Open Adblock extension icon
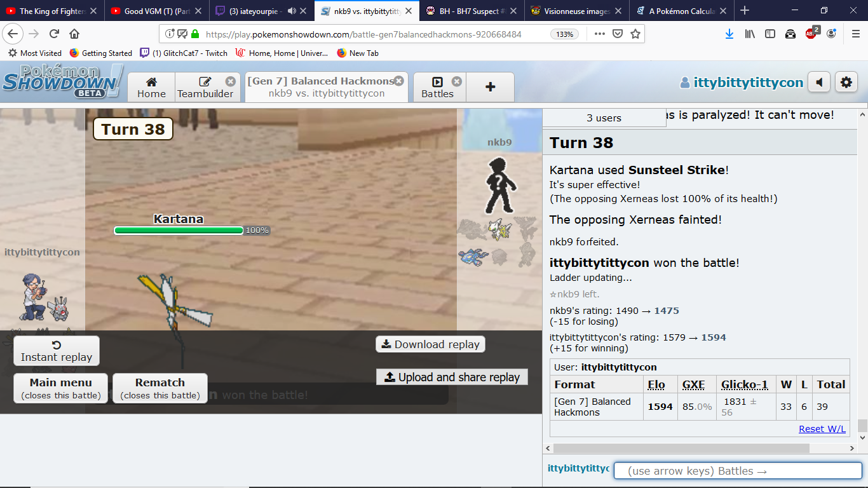The image size is (868, 488). coord(811,34)
